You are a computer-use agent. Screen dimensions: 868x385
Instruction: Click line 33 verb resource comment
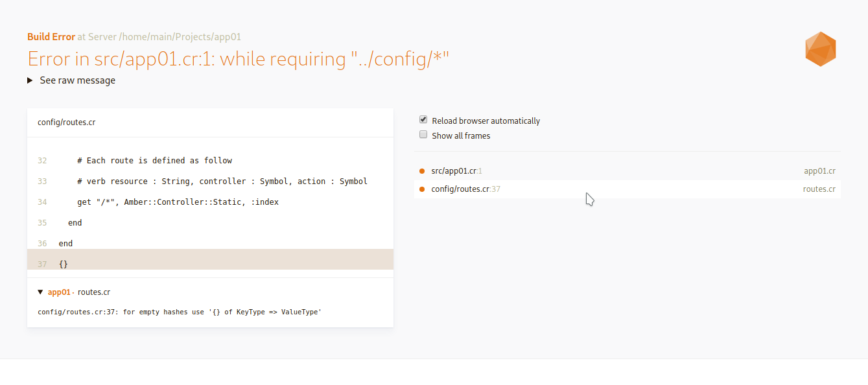[x=222, y=181]
